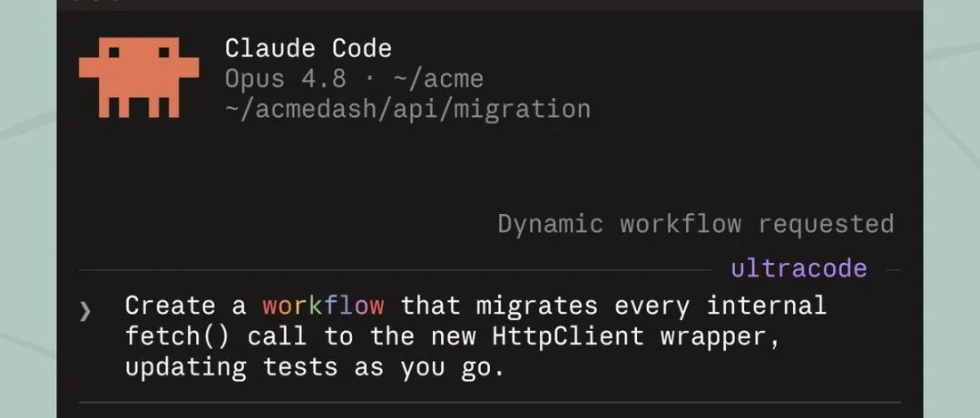The width and height of the screenshot is (980, 418).
Task: Click the word Create in the prompt
Action: pos(170,306)
